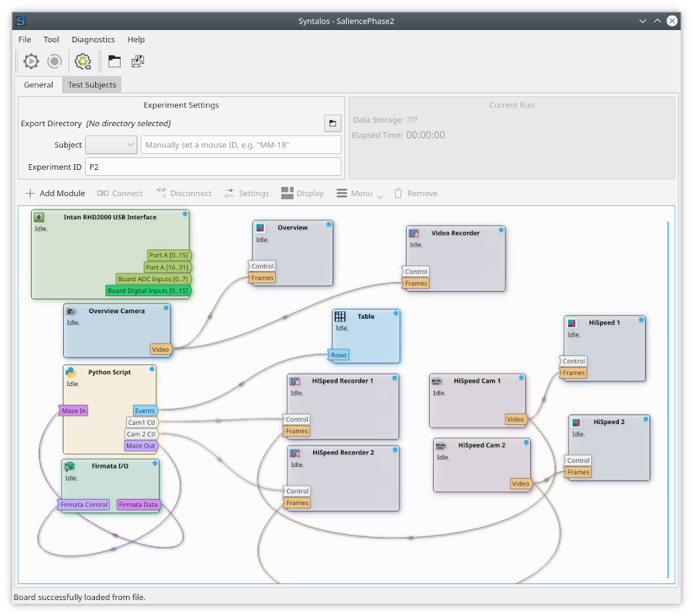Image resolution: width=693 pixels, height=616 pixels.
Task: Click the vertical scrollbar of the module graph
Action: [668, 400]
